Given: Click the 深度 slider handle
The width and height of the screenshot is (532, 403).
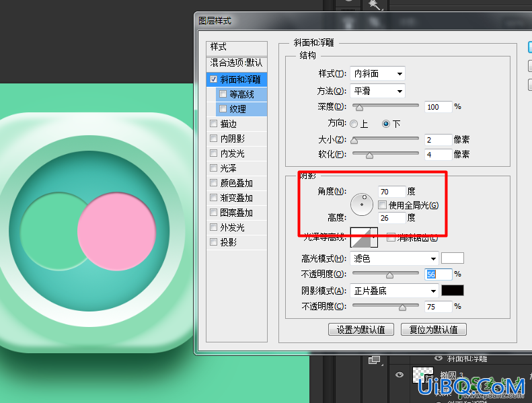Looking at the screenshot, I should (x=359, y=108).
